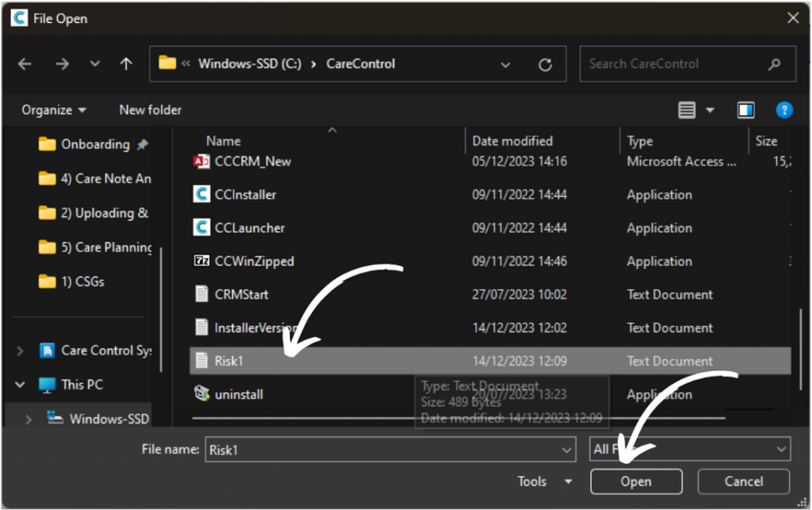Create a New folder
The width and height of the screenshot is (812, 510).
click(150, 109)
